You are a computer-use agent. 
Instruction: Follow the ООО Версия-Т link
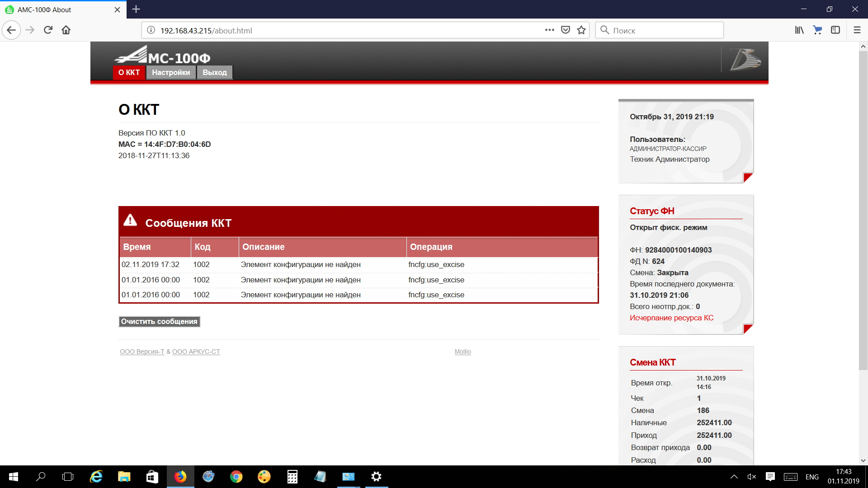coord(142,352)
